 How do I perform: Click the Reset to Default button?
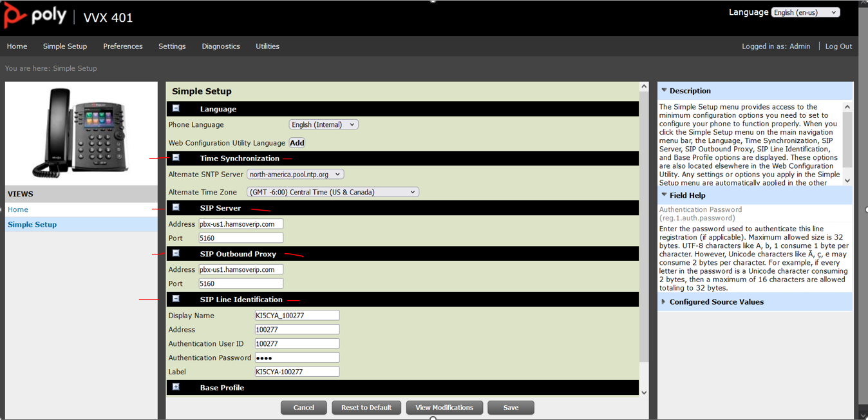coord(366,408)
